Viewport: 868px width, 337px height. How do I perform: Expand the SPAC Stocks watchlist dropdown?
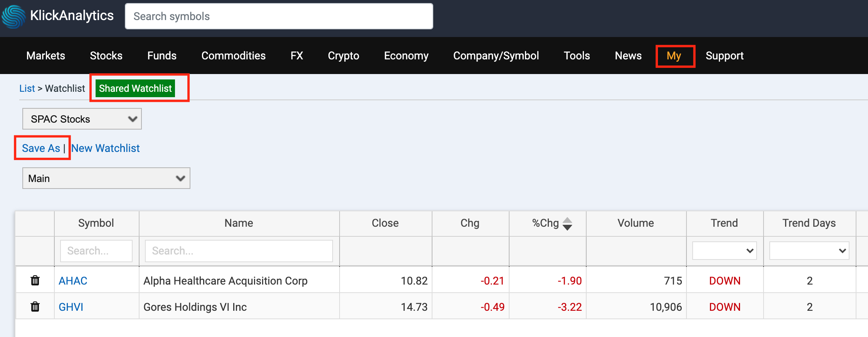(x=82, y=119)
